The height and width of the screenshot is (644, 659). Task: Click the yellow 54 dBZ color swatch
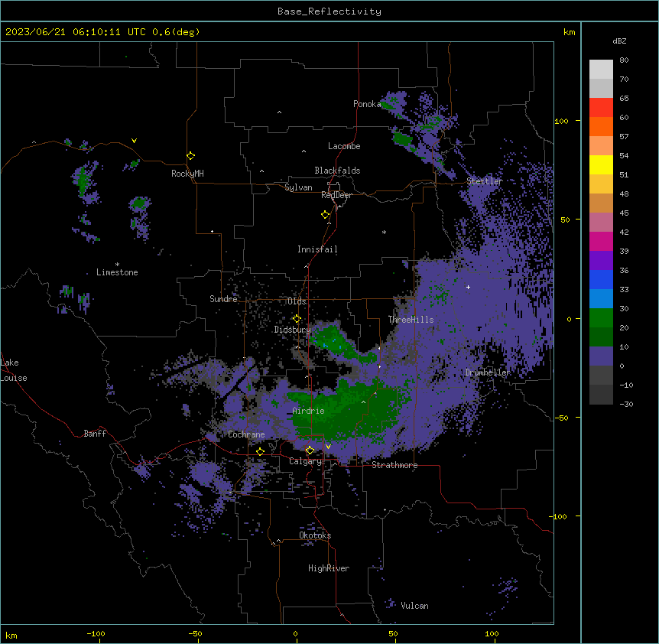click(601, 164)
